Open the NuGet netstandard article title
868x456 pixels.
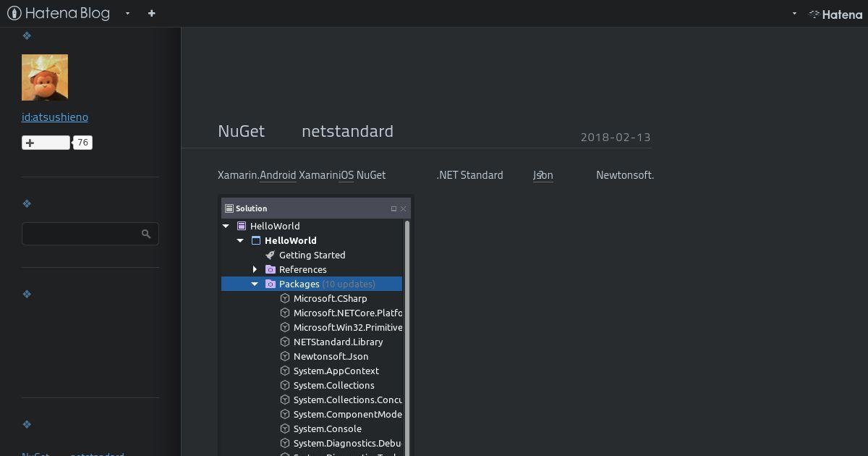coord(305,131)
